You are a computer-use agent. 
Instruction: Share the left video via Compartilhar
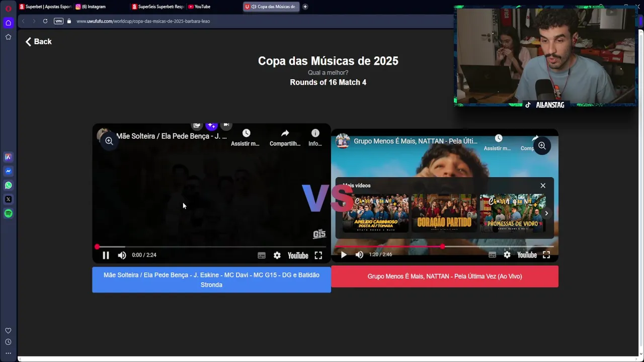point(285,137)
